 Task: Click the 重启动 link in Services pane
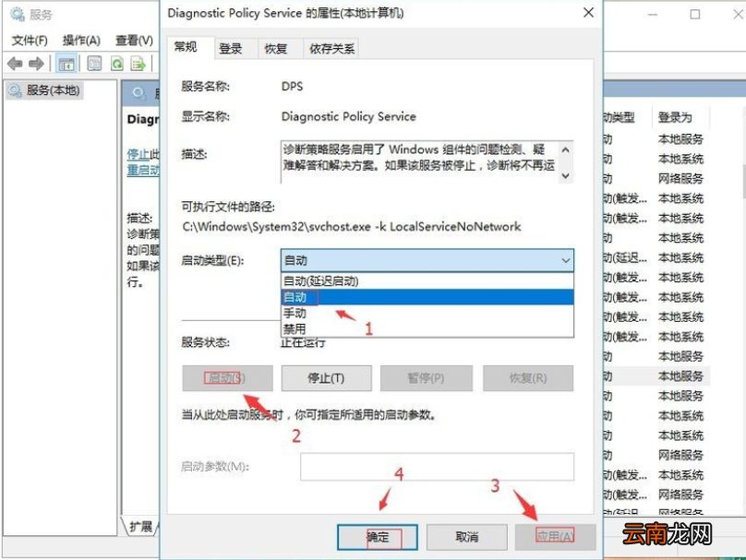coord(143,170)
